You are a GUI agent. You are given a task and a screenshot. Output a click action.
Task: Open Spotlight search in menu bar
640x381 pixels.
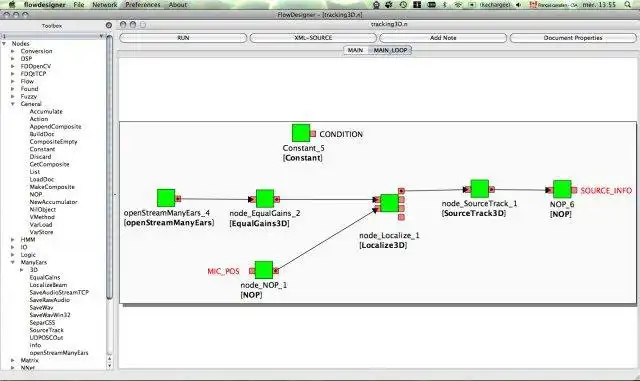627,4
